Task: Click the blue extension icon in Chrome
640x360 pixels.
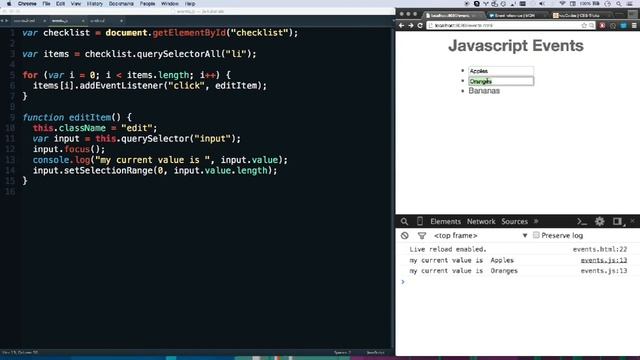Action: click(x=623, y=25)
